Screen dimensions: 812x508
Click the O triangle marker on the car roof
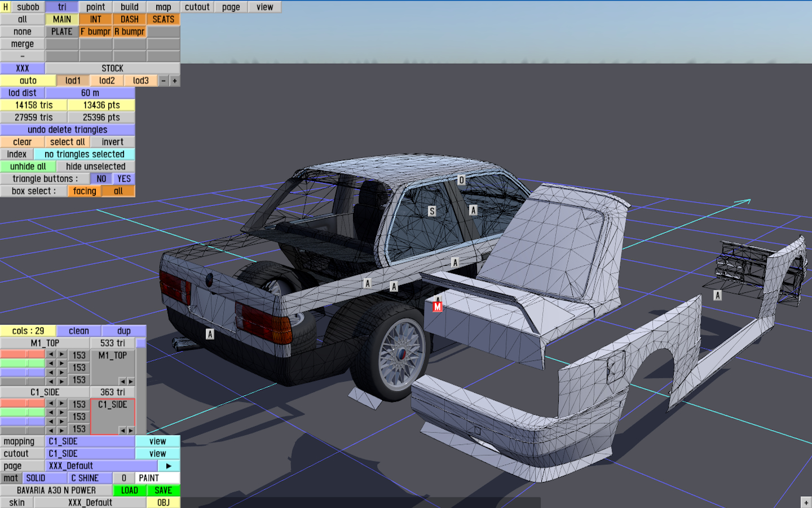point(461,180)
